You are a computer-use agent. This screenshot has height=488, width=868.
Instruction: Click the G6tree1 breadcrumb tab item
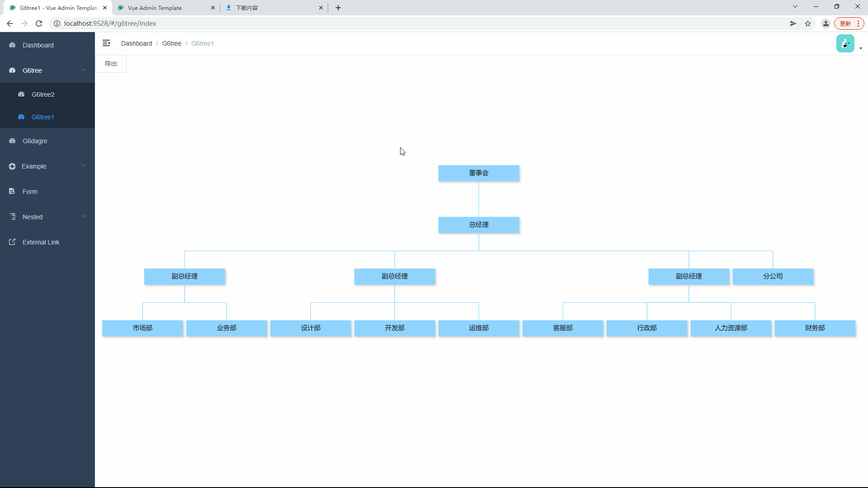(202, 43)
